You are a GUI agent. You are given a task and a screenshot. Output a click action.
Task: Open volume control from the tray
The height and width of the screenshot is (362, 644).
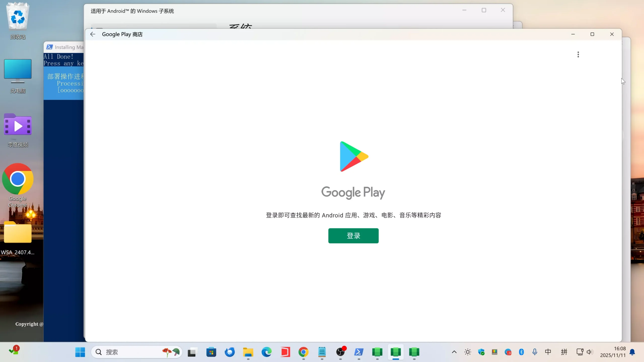point(589,352)
